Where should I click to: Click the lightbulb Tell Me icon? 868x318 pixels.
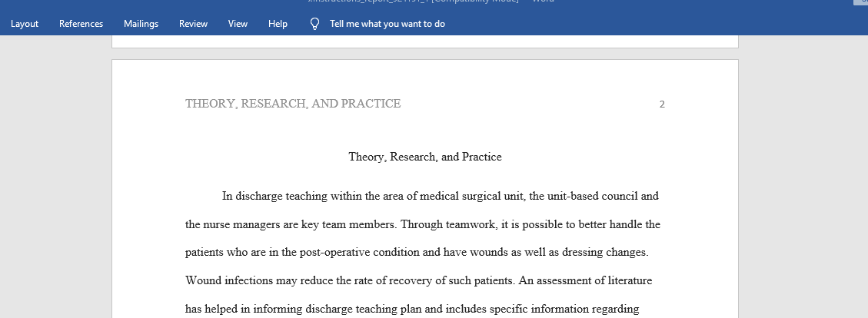[x=314, y=24]
